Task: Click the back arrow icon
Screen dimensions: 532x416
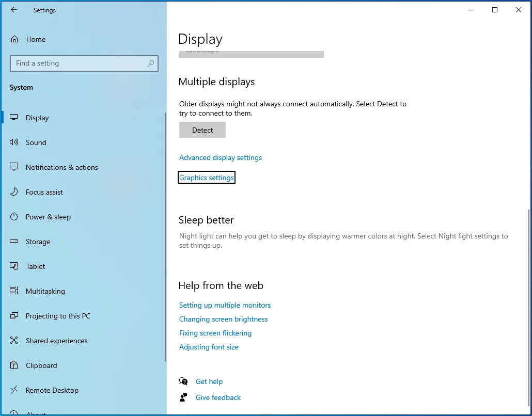Action: point(14,10)
